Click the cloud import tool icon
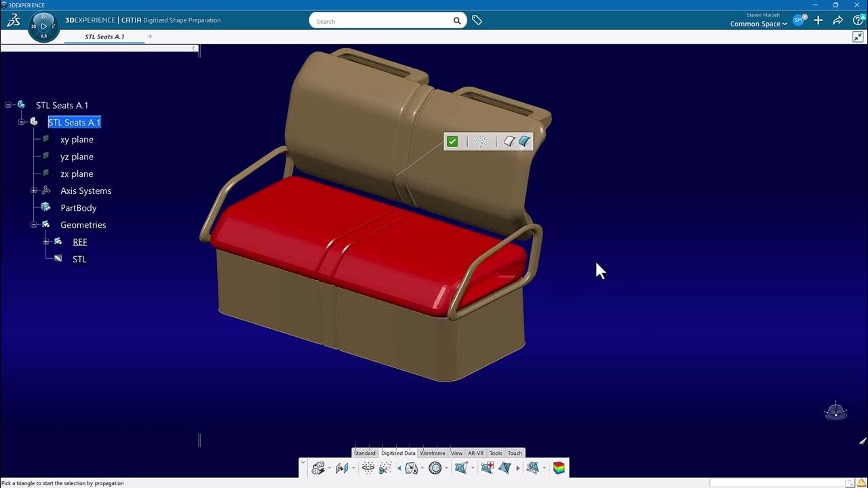Image resolution: width=868 pixels, height=488 pixels. coord(318,468)
